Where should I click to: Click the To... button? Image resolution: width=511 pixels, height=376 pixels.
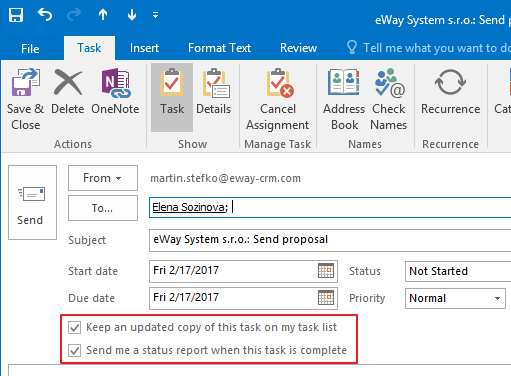[103, 208]
